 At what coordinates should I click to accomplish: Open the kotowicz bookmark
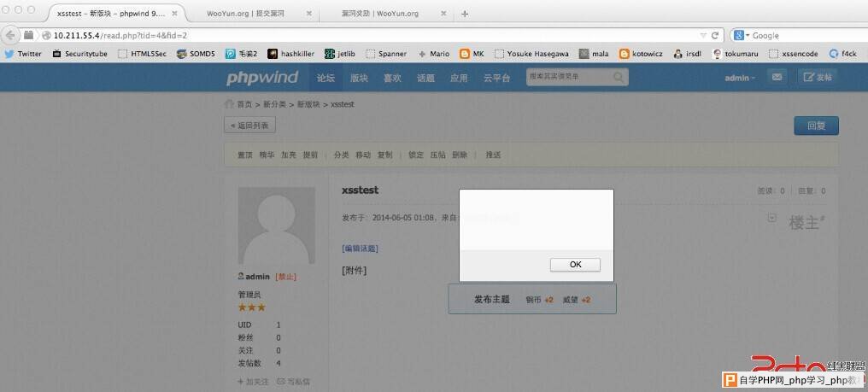click(641, 54)
